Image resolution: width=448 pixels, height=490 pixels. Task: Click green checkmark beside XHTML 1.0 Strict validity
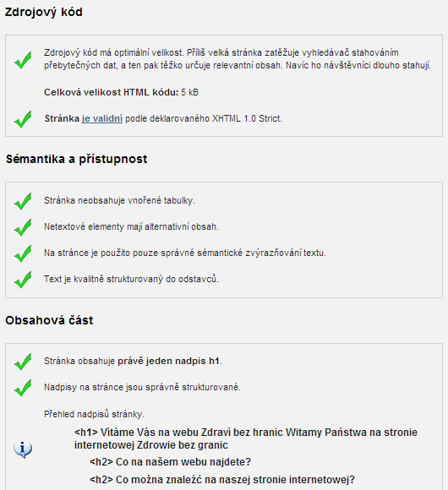pos(23,119)
